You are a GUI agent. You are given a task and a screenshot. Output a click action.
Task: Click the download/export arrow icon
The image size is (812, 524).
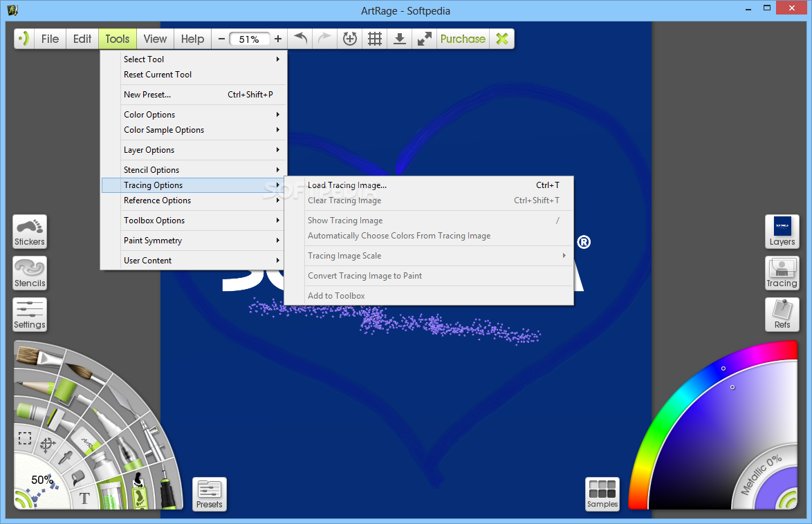[400, 39]
